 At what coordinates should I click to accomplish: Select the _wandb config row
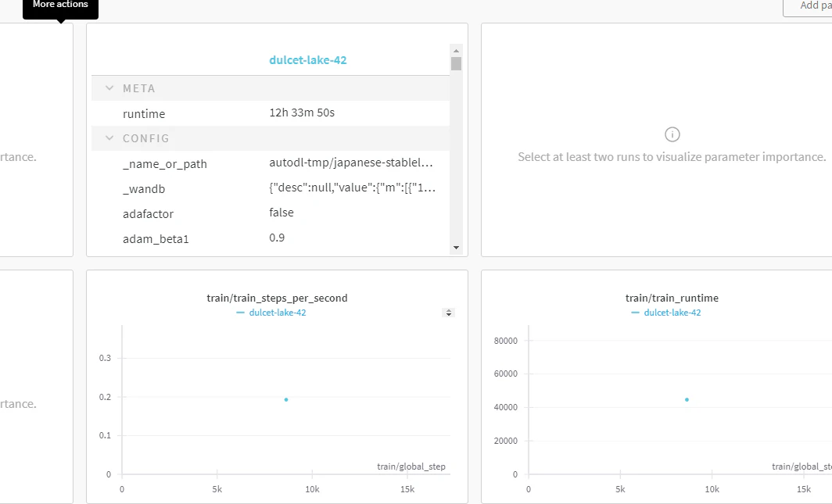coord(271,188)
